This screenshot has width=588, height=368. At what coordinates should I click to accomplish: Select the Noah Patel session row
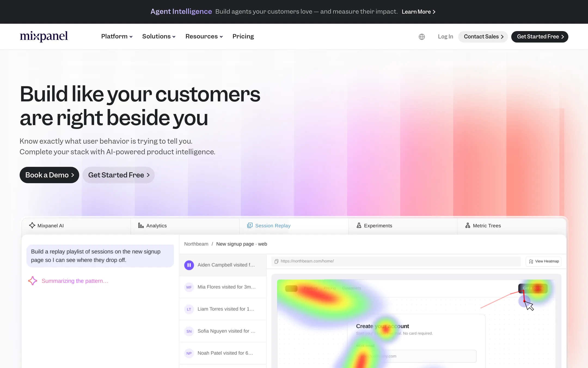(223, 353)
